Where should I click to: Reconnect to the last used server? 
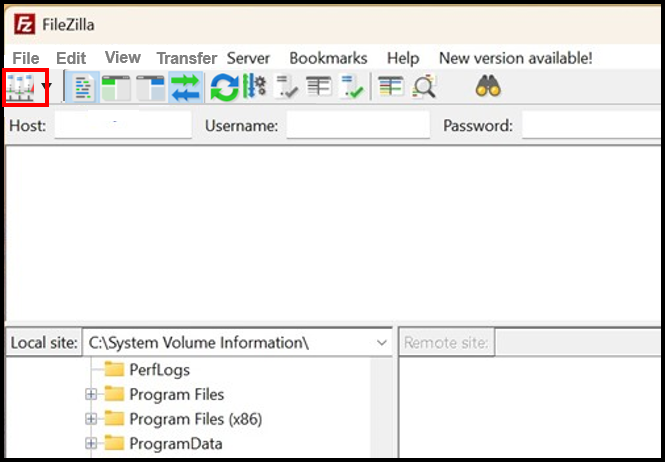[352, 87]
